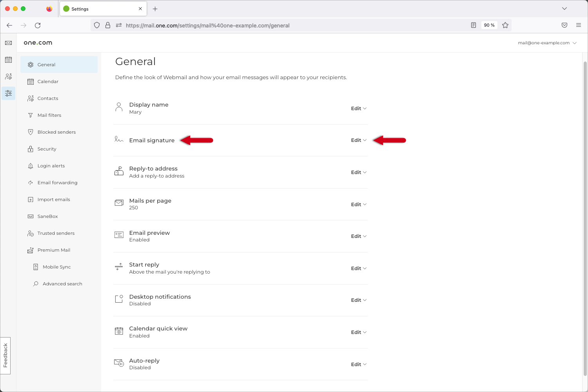Open the Mail envelope icon in the far-left bar
The image size is (588, 392).
[x=8, y=43]
